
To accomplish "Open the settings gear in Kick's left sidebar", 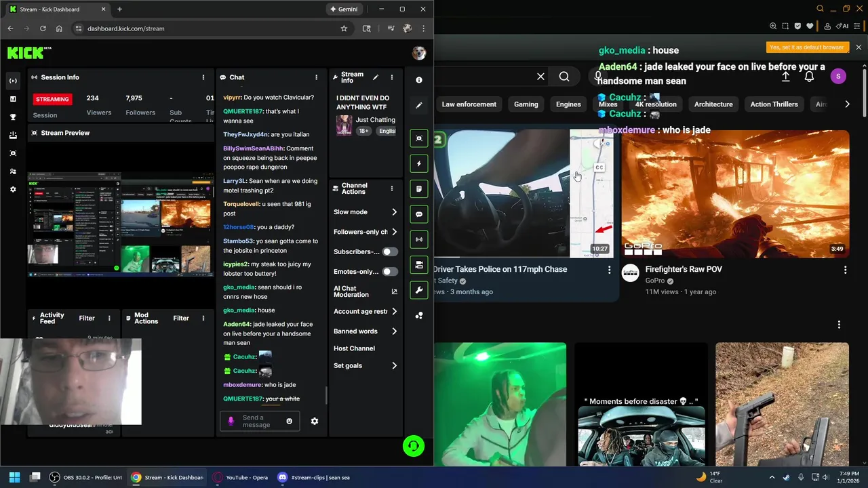I will click(13, 190).
